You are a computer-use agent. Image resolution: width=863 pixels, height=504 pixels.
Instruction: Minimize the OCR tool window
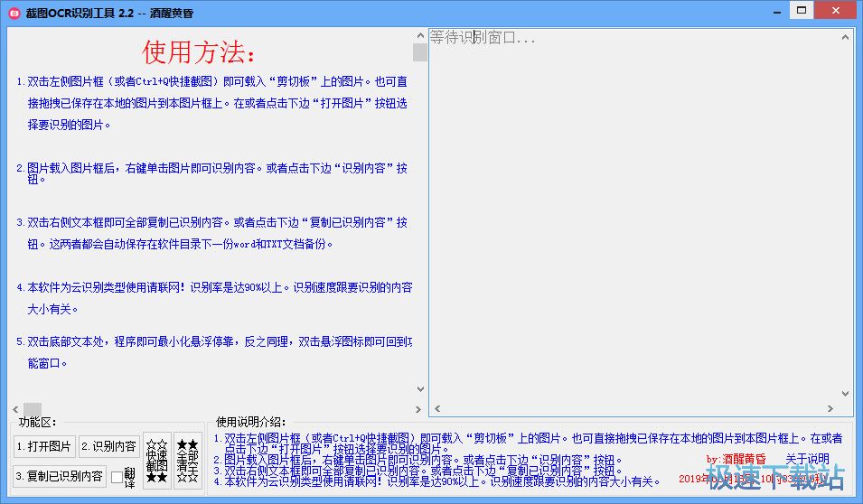750,11
